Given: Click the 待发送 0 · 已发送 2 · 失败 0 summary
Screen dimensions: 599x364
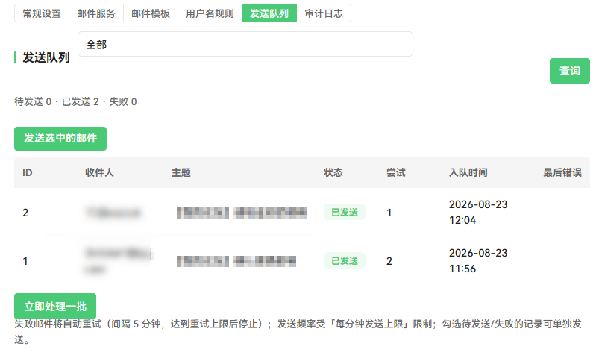Looking at the screenshot, I should (x=75, y=101).
